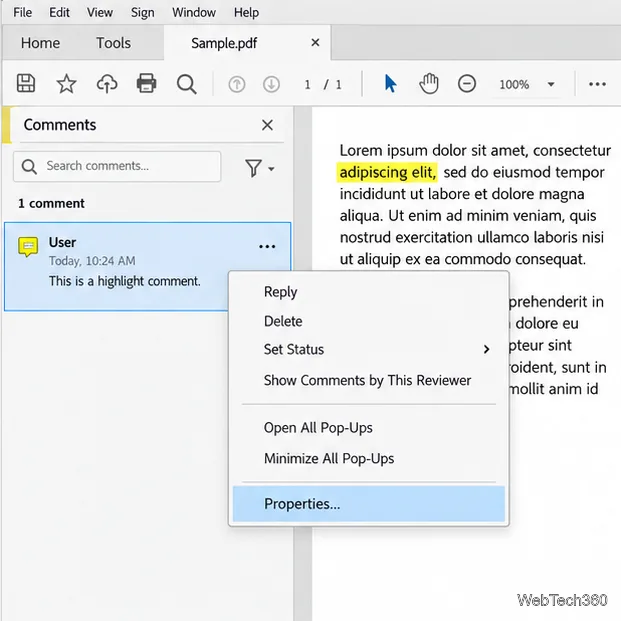Open the Window menu

194,13
